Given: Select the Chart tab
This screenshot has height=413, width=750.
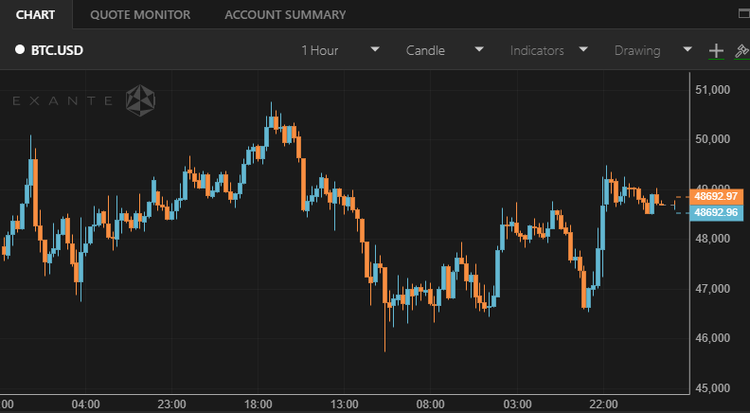Looking at the screenshot, I should click(36, 15).
